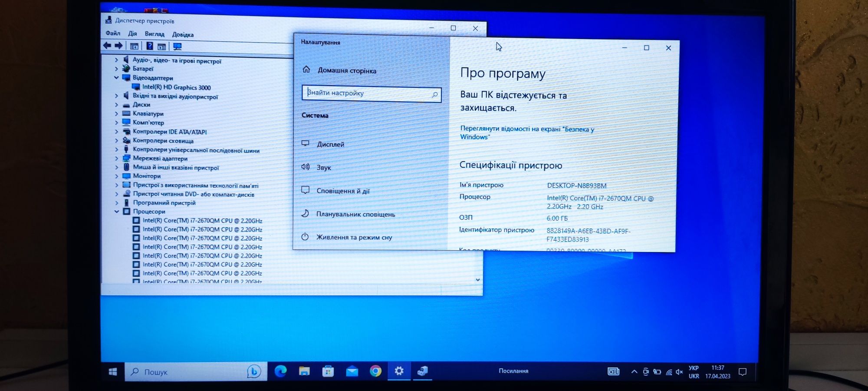Select Контролери універсальної послідовної шини row
Screen dimensions: 868x391
pyautogui.click(x=196, y=150)
